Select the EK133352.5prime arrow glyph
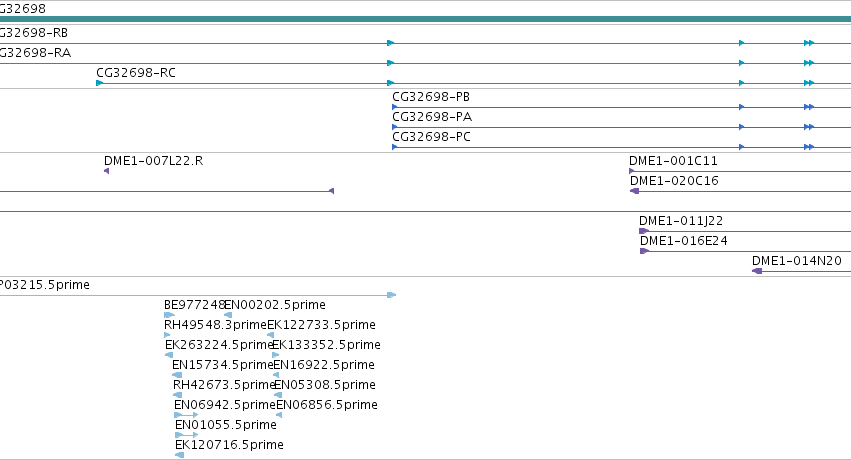 pyautogui.click(x=276, y=355)
